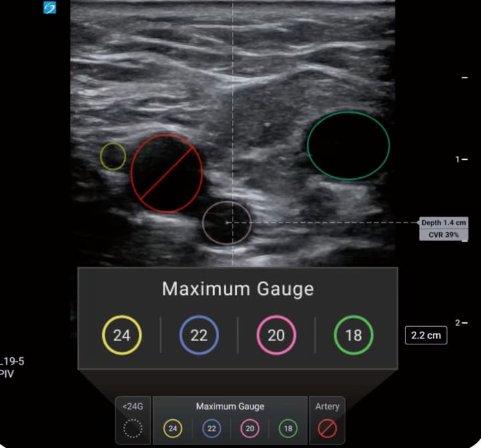Click the large Maximum Gauge panel title
The height and width of the screenshot is (448, 481).
[x=238, y=289]
